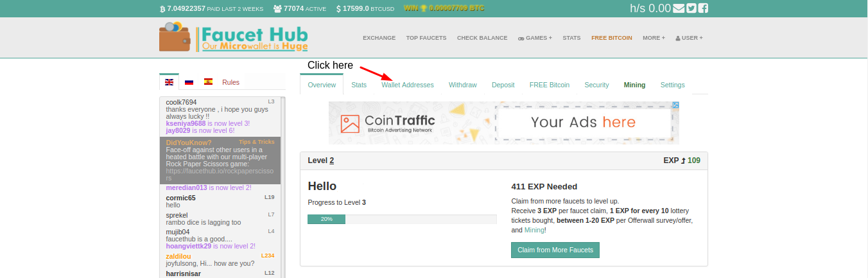The width and height of the screenshot is (868, 278).
Task: Switch to the Deposit tab
Action: [x=503, y=85]
